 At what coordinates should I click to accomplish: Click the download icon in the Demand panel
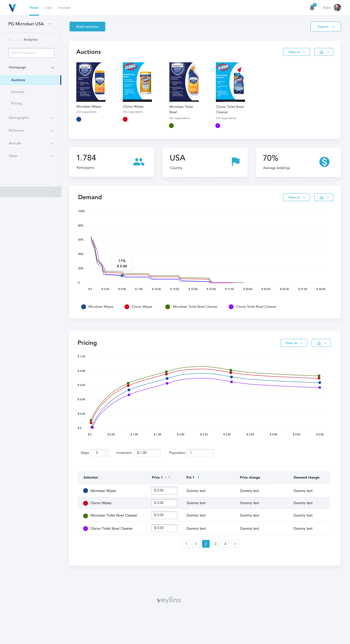pos(322,197)
